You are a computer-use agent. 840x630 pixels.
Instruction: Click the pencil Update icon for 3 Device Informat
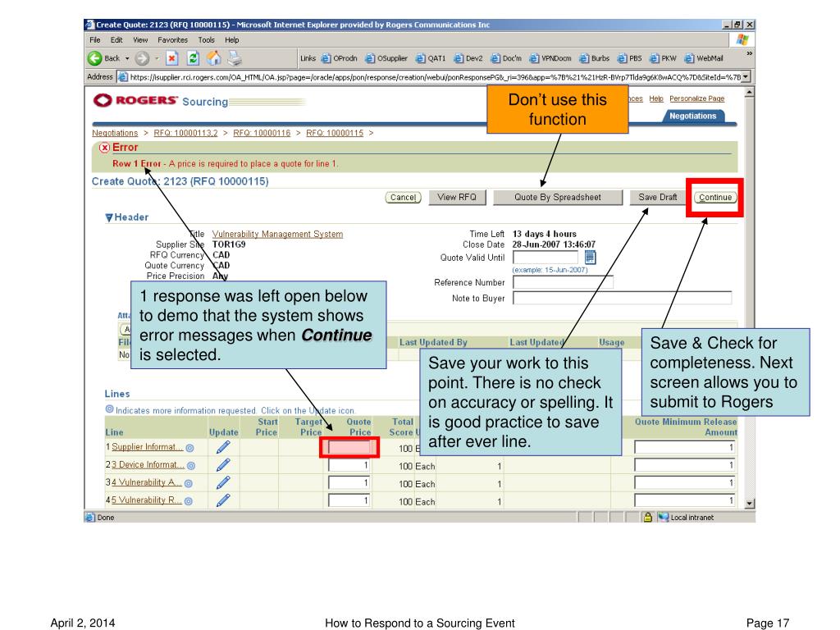point(223,465)
